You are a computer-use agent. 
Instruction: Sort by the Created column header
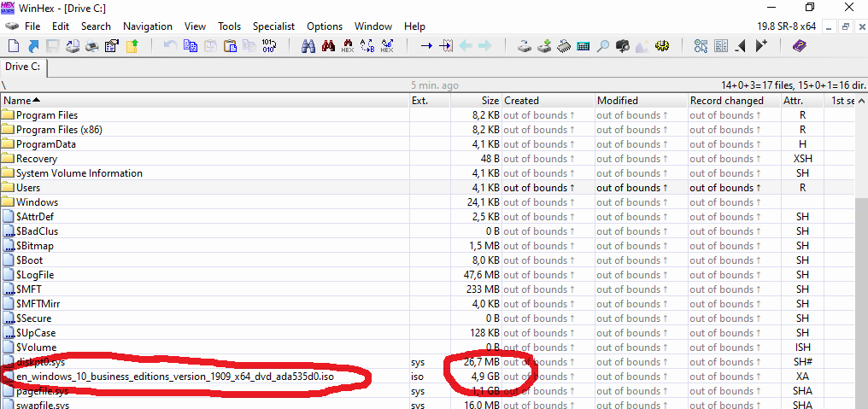[x=548, y=100]
